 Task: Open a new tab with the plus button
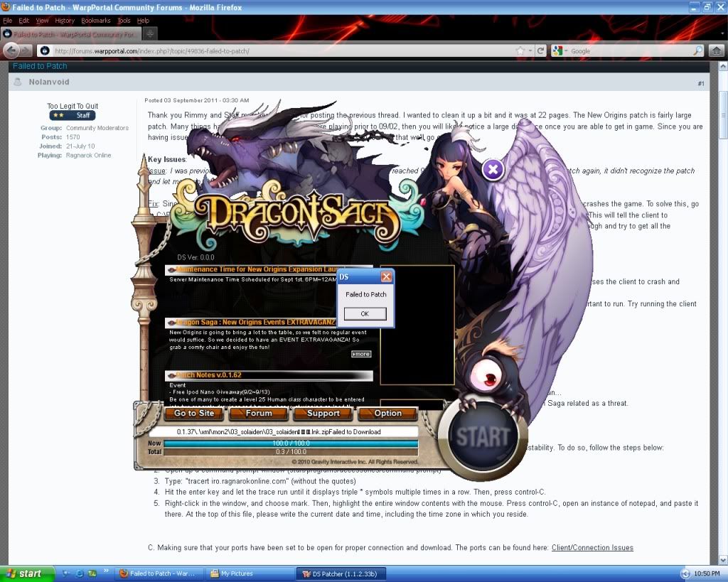149,34
